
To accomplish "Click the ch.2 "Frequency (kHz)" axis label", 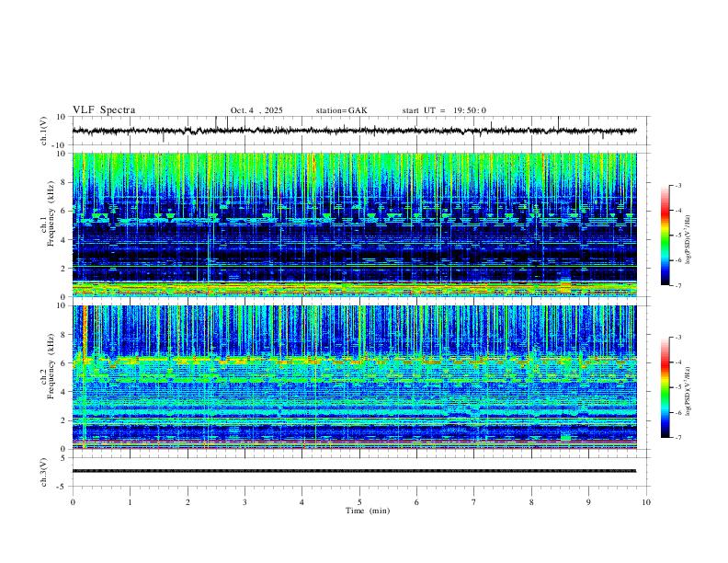I will (51, 368).
